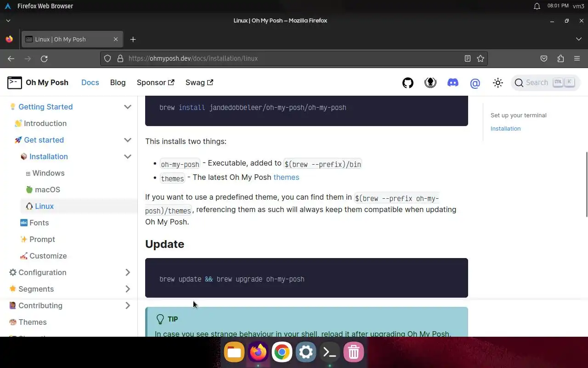588x368 pixels.
Task: Save page to Pocket icon
Action: (x=544, y=58)
